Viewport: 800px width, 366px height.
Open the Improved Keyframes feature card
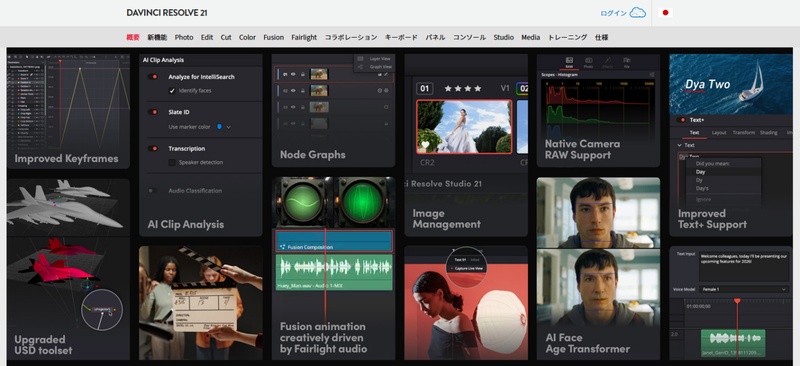tap(68, 111)
